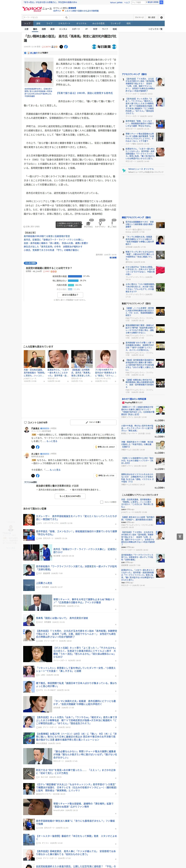Screen dimensions: 186x868
Task: Select 国内 category tab
Action: click(35, 29)
